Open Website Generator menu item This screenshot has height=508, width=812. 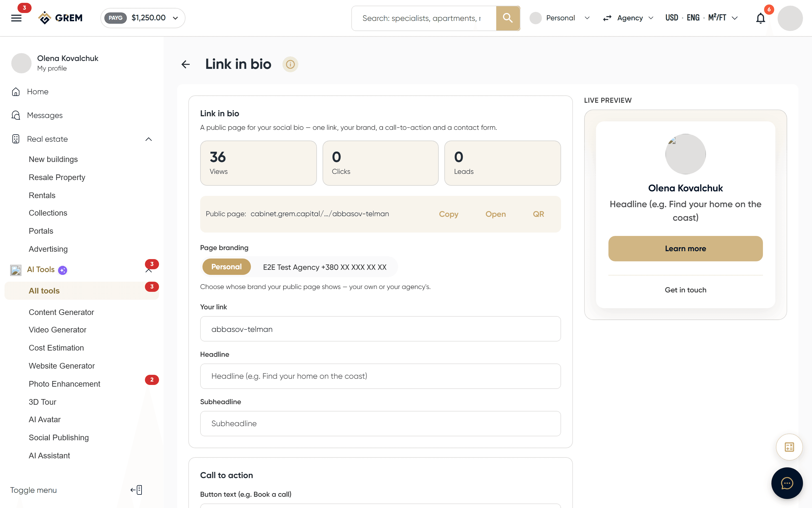(62, 365)
